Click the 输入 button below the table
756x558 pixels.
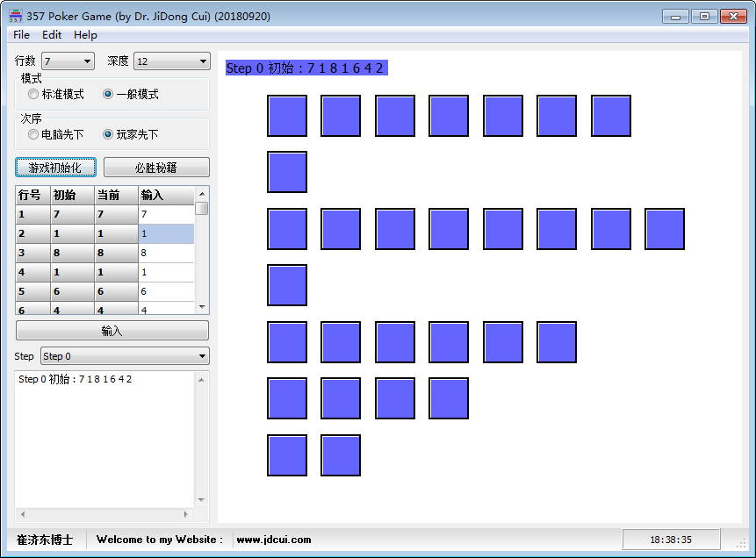[112, 331]
